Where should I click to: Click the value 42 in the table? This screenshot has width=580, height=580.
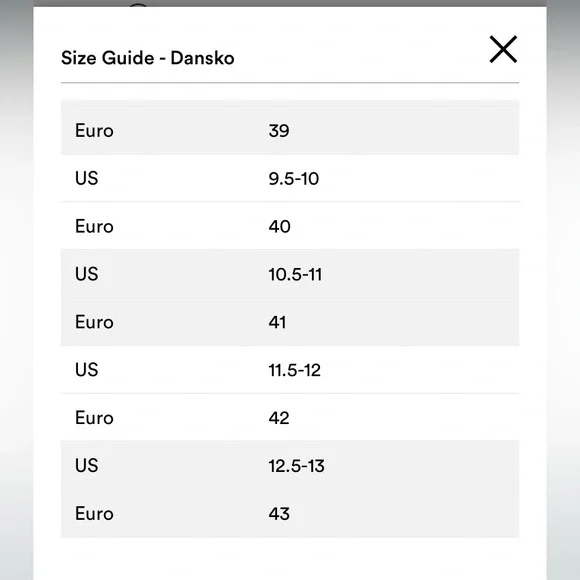click(279, 418)
